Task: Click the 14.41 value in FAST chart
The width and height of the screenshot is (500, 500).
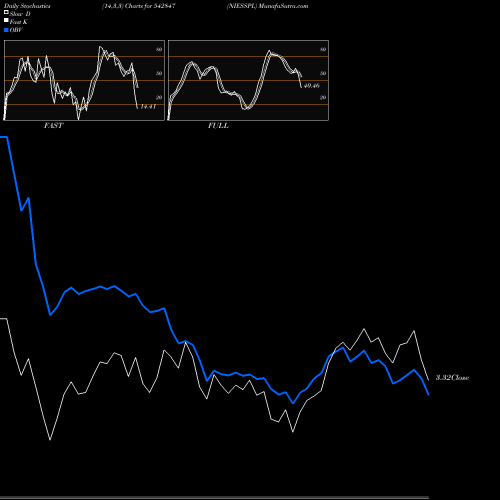Action: (x=148, y=107)
